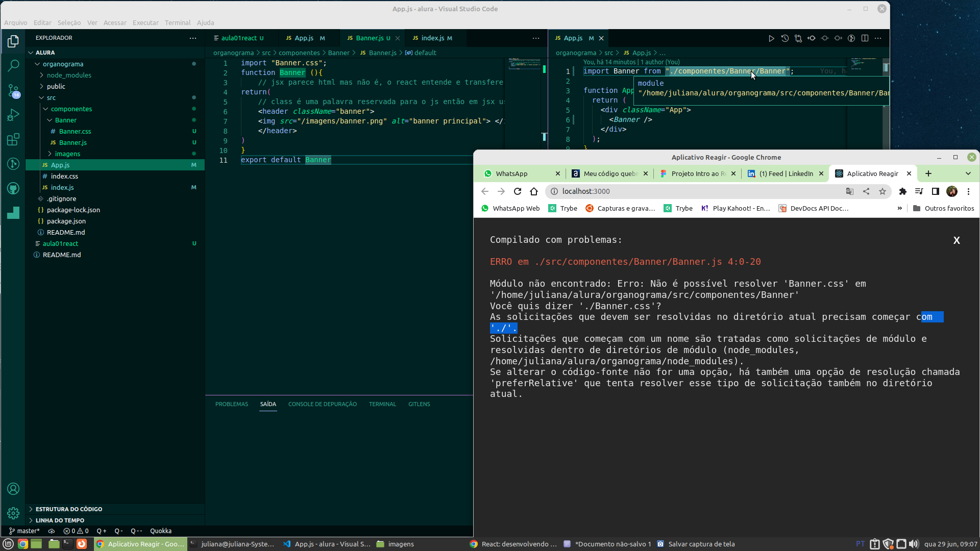This screenshot has height=551, width=980.
Task: Open Chrome side panel
Action: [936, 191]
